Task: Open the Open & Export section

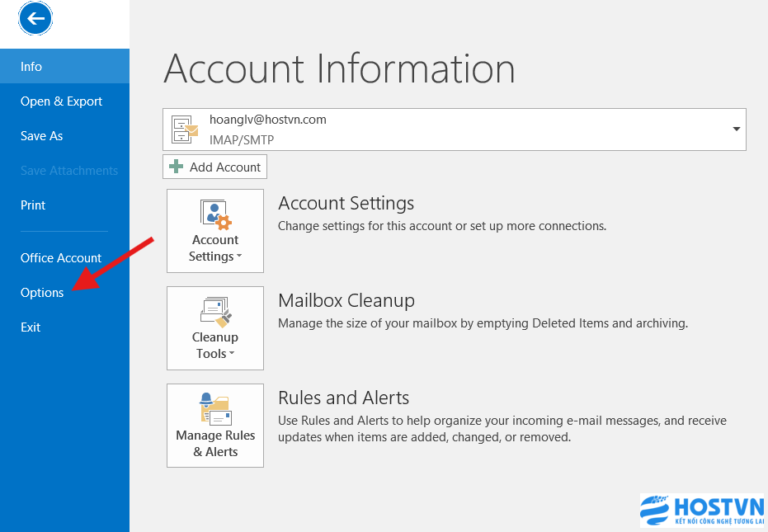Action: point(61,101)
